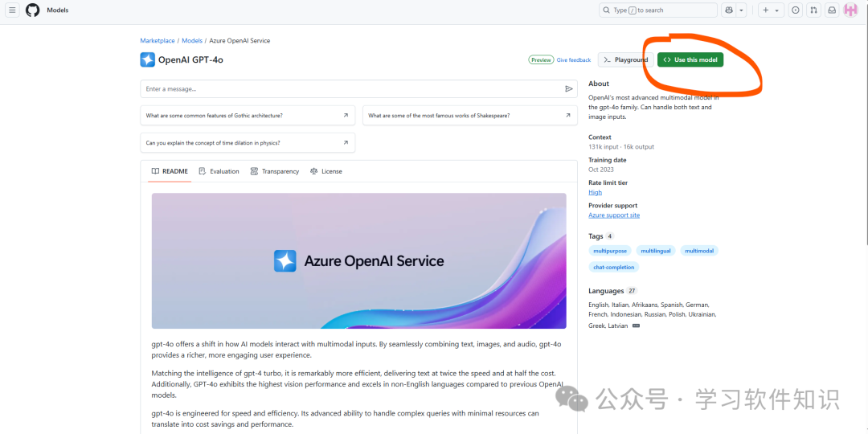Screen dimensions: 868x434
Task: Click the Marketplace breadcrumb link
Action: (x=158, y=41)
